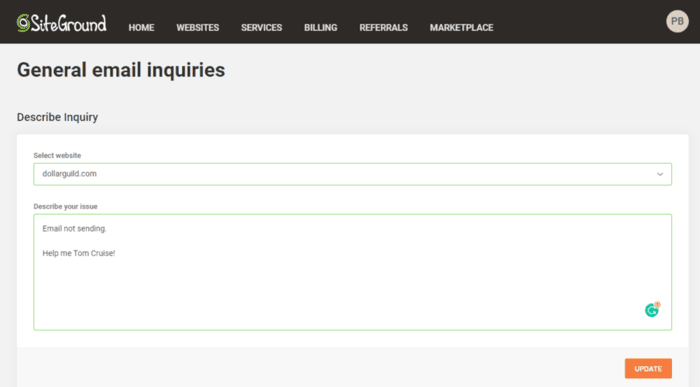Viewport: 700px width, 387px height.
Task: Submit with the orange UPDATE button
Action: (x=648, y=369)
